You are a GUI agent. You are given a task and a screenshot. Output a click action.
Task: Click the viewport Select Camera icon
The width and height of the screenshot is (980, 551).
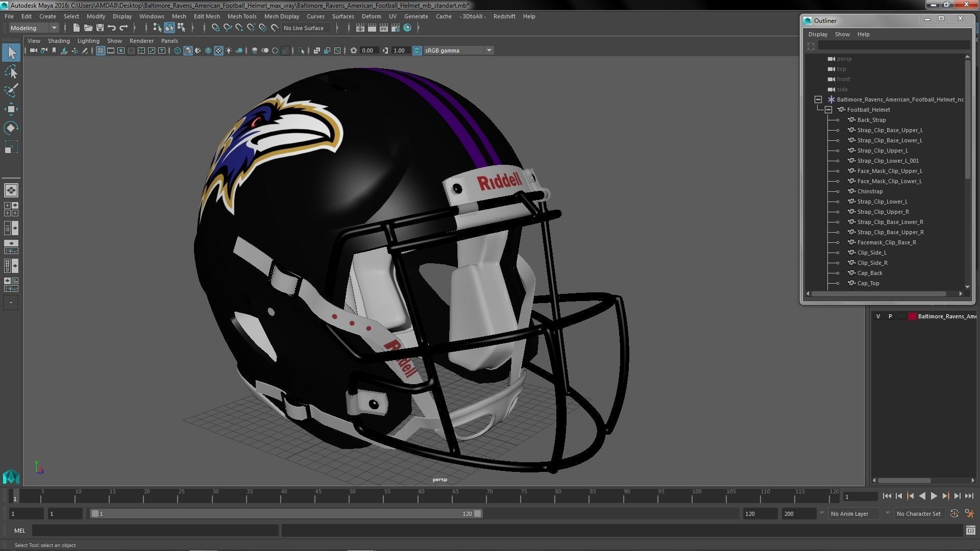[x=34, y=51]
